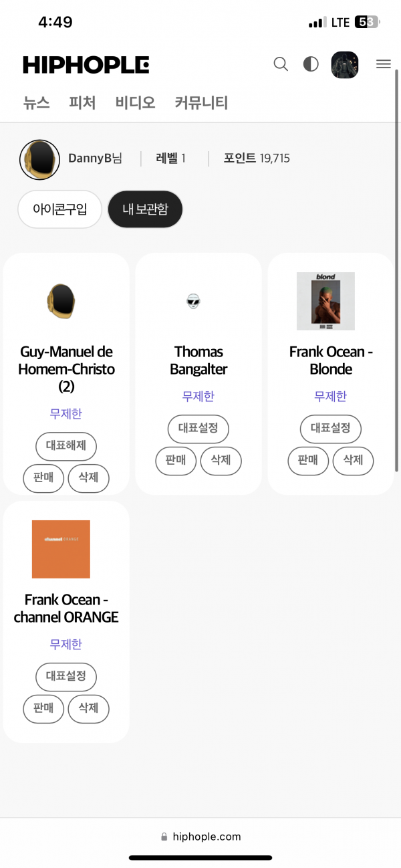401x868 pixels.
Task: Click 대표설정 under Thomas Bangalter
Action: (198, 429)
